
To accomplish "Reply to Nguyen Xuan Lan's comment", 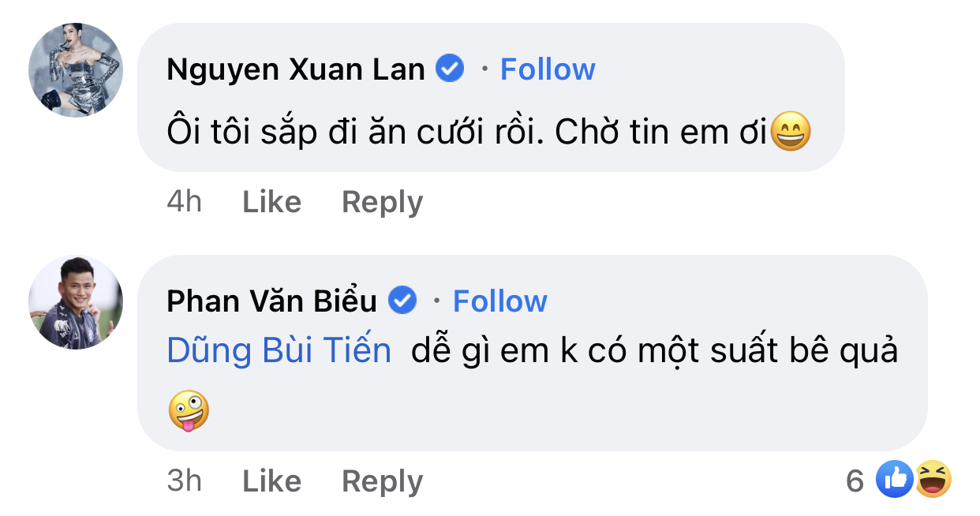I will 382,202.
